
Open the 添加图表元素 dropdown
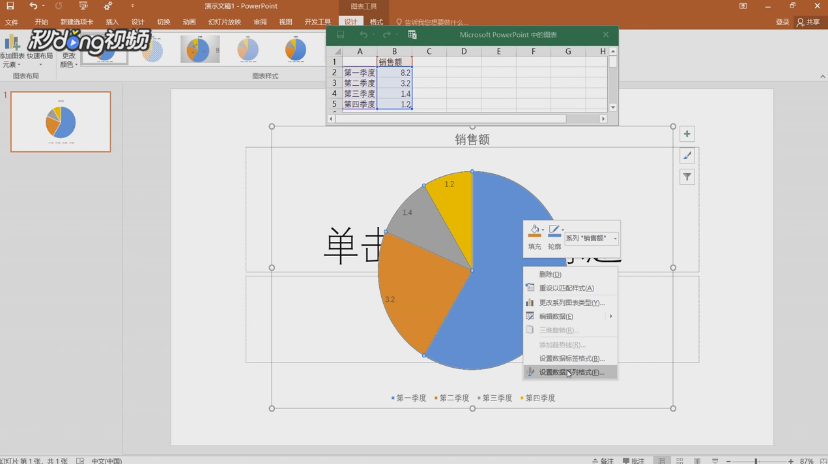(12, 51)
